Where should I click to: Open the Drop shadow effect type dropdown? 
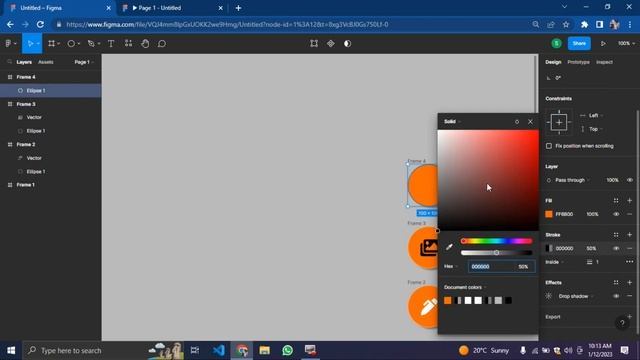(x=576, y=296)
